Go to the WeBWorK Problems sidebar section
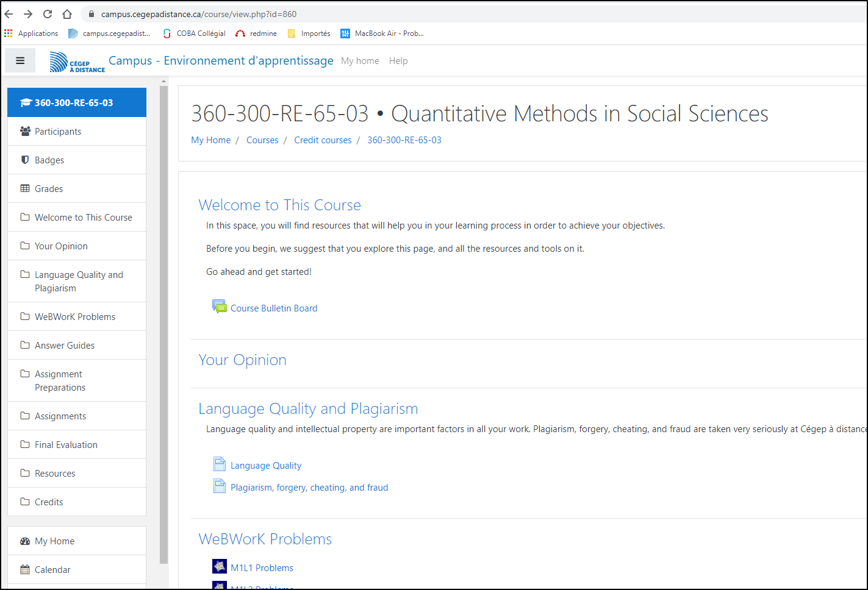The height and width of the screenshot is (590, 868). [x=75, y=317]
